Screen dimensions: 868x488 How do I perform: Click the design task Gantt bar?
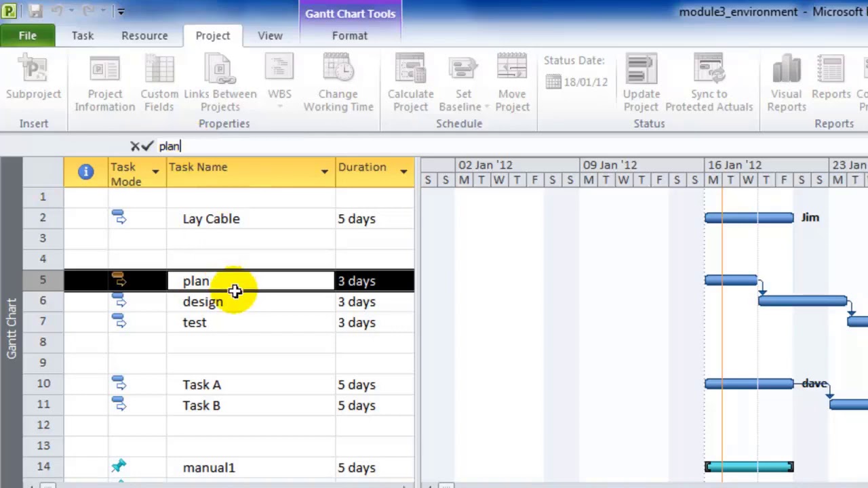(x=802, y=300)
